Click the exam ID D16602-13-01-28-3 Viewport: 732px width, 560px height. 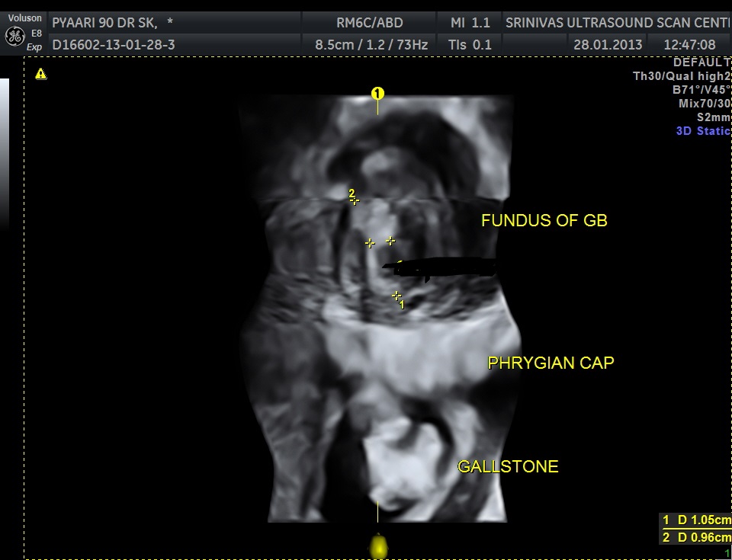point(114,45)
